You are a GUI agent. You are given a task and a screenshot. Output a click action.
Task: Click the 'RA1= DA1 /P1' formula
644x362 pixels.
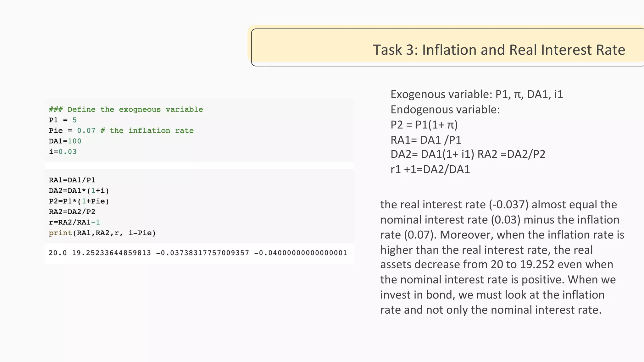[426, 140]
